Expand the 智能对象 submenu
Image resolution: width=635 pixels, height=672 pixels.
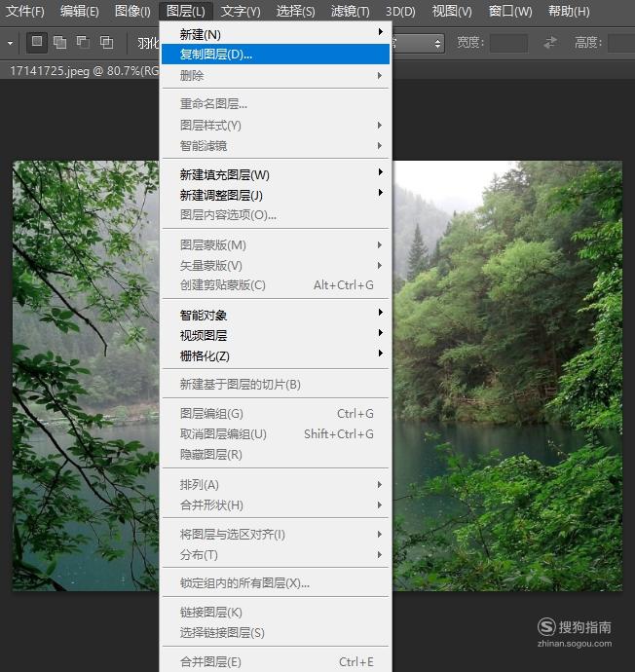click(276, 315)
